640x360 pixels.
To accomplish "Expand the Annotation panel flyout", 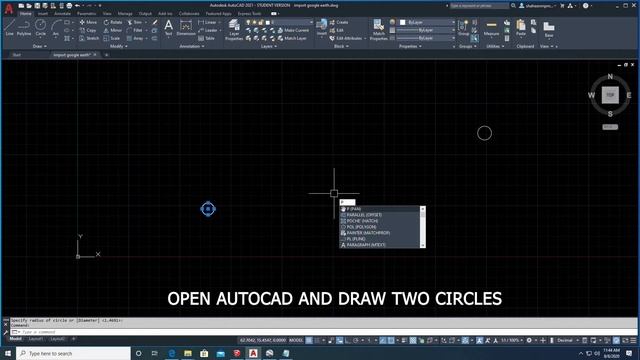I will [192, 47].
